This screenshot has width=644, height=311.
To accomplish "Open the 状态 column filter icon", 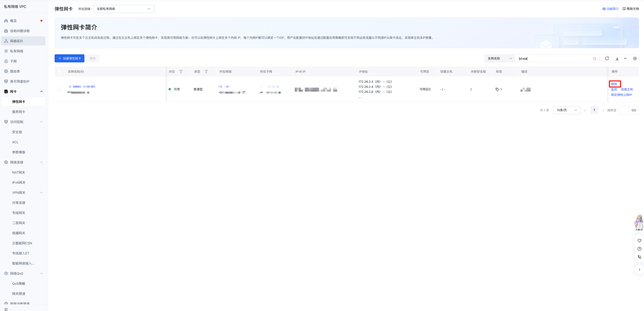I will (x=181, y=72).
